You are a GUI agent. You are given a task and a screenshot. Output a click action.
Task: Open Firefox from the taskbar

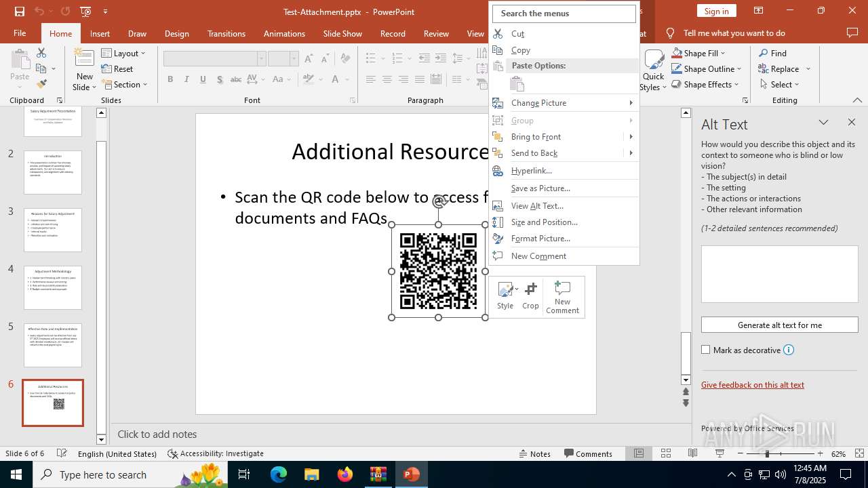pos(345,474)
